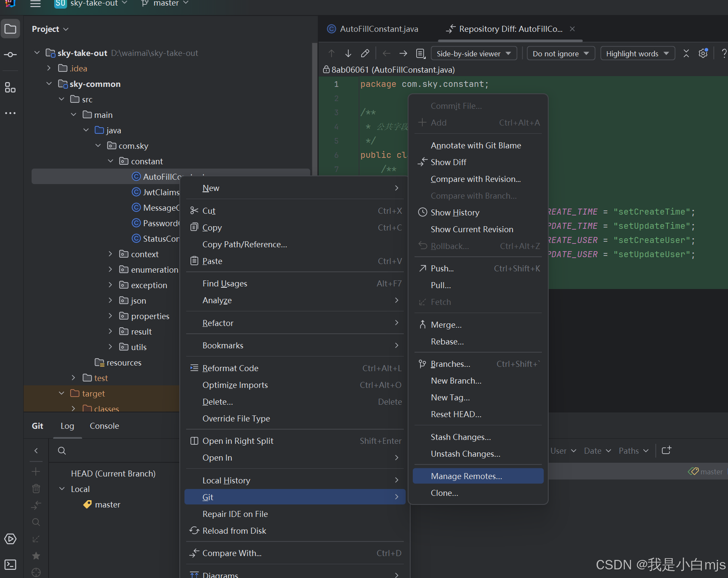Go to previous difference arrow

[332, 53]
